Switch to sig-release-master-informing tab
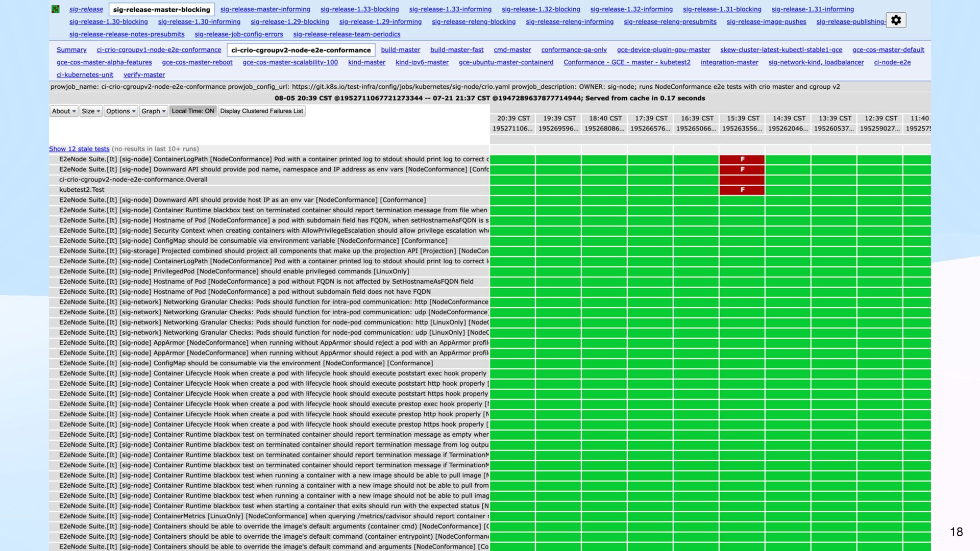The image size is (980, 551). coord(265,9)
